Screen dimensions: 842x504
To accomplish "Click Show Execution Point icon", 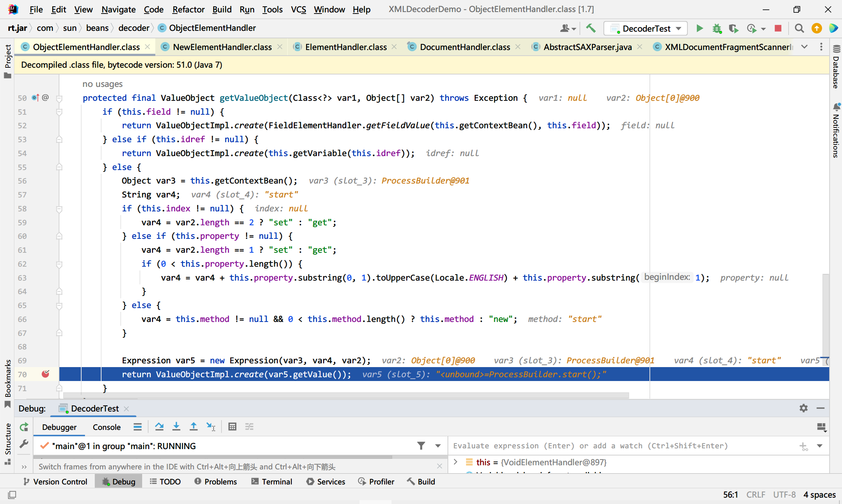I will [x=138, y=427].
